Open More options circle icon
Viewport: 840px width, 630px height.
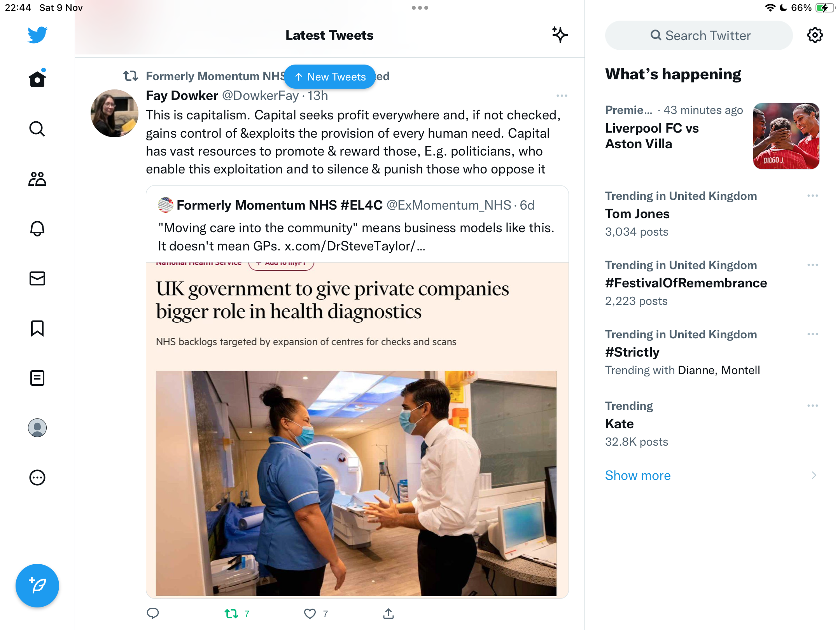coord(37,478)
